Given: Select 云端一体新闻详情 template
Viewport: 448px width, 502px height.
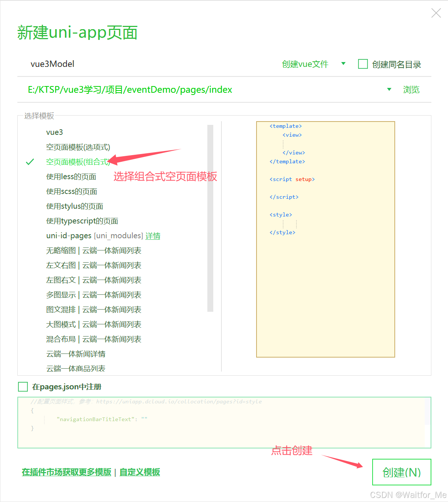Looking at the screenshot, I should (x=75, y=354).
